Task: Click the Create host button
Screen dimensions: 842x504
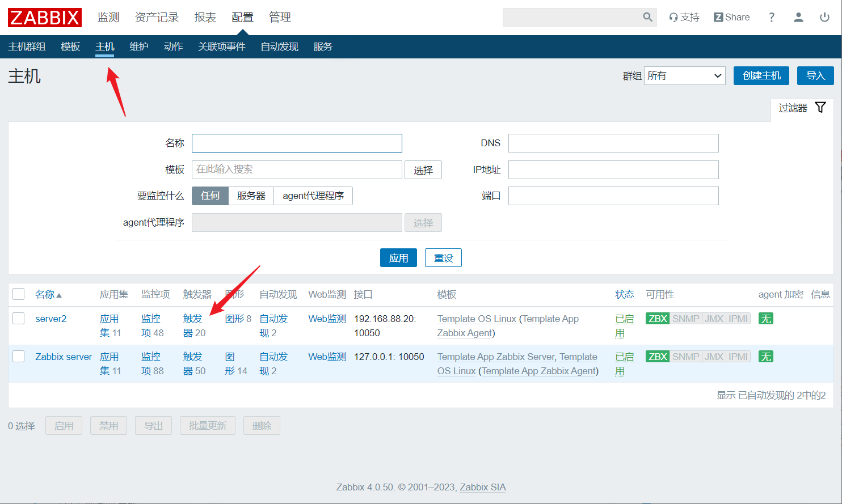Action: coord(761,75)
